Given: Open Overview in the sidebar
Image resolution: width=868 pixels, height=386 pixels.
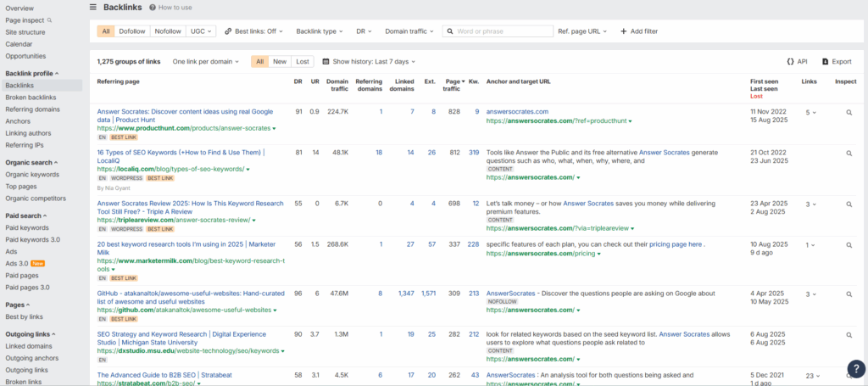Looking at the screenshot, I should pyautogui.click(x=19, y=8).
